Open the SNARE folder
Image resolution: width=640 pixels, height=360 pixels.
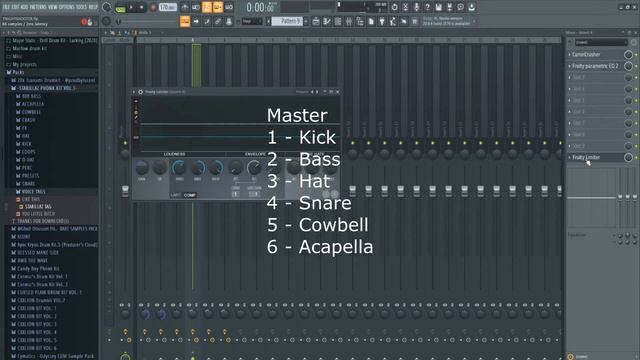[26, 184]
